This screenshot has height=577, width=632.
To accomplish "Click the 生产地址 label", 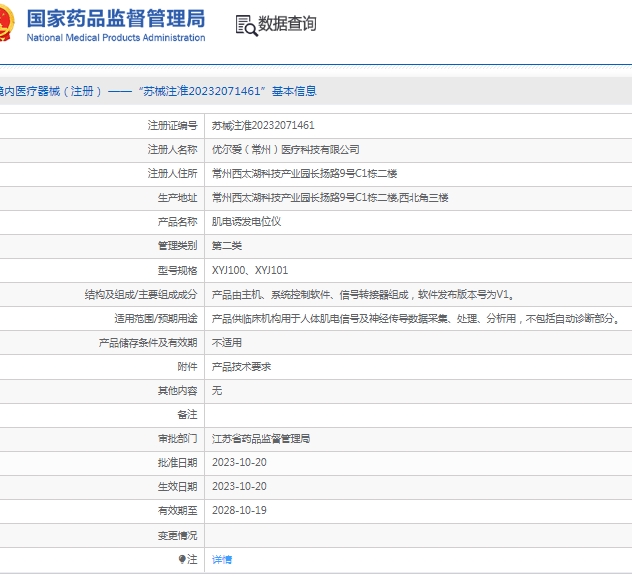I will coord(177,198).
